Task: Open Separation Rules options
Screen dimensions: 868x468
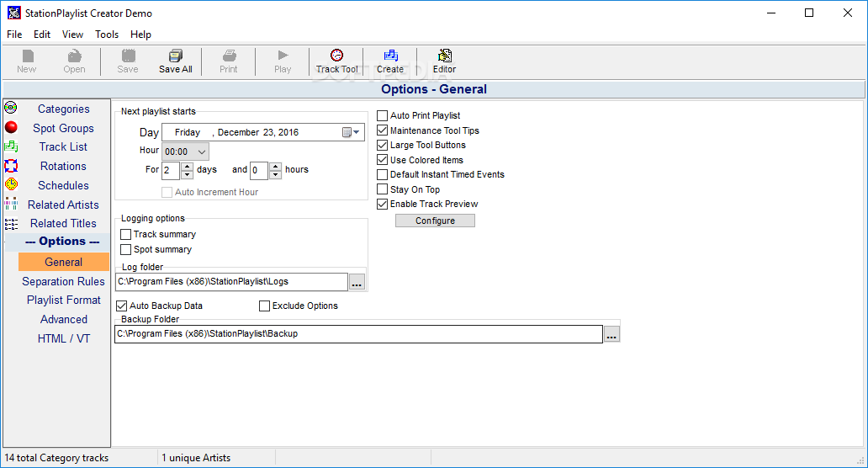Action: pyautogui.click(x=64, y=281)
